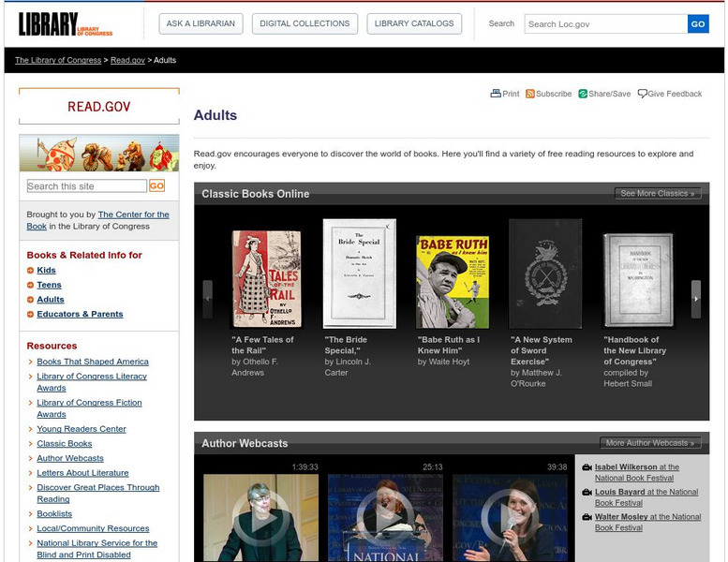Open Young Readers Center link
Viewport: 728px width, 562px height.
[82, 429]
